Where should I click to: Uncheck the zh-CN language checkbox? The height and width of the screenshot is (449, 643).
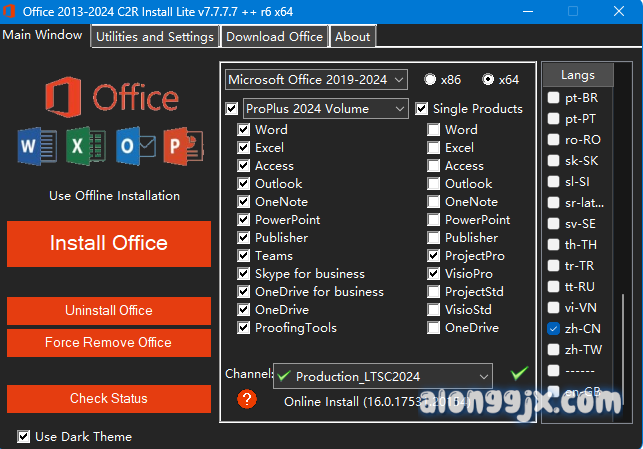pos(554,328)
